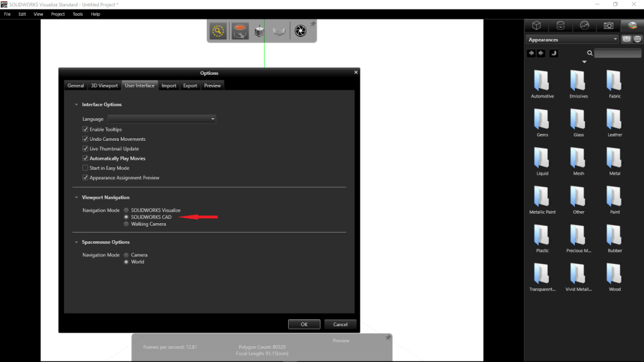Select the appearance paint bucket tool
The height and width of the screenshot is (362, 644).
240,31
